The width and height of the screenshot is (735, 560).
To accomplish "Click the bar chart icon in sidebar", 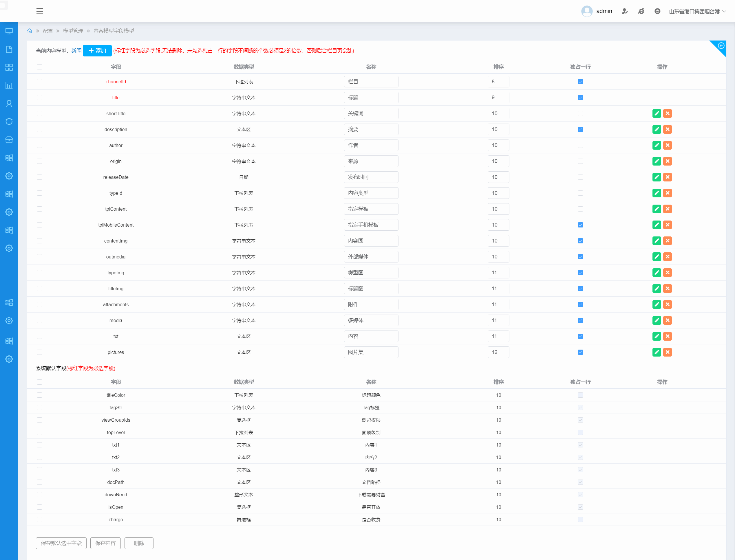I will (9, 86).
